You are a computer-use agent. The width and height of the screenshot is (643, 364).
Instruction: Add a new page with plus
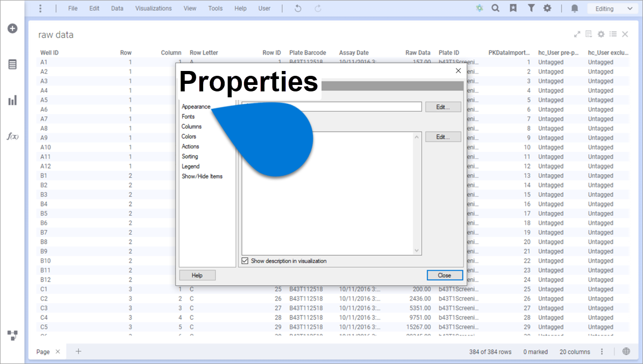click(78, 351)
